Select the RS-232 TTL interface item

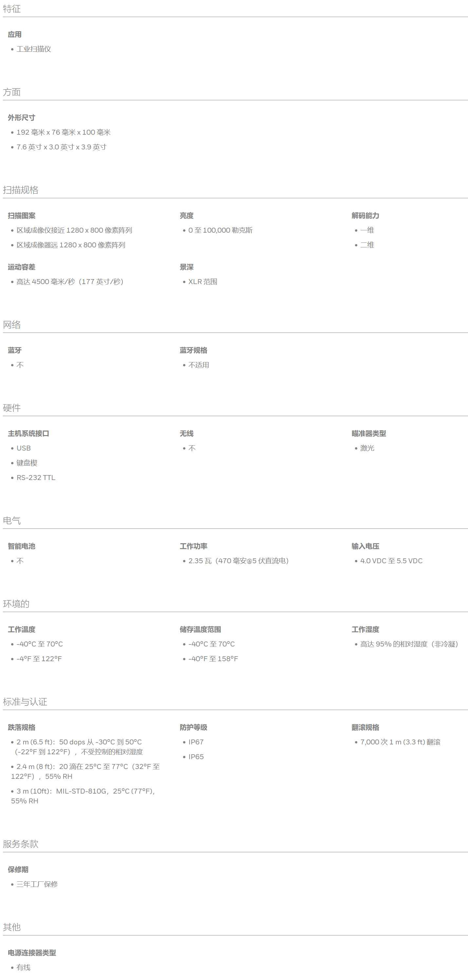[36, 477]
